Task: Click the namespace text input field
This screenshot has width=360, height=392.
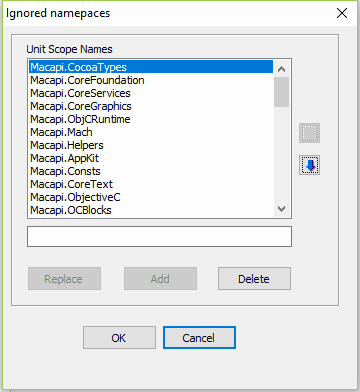Action: (x=159, y=237)
